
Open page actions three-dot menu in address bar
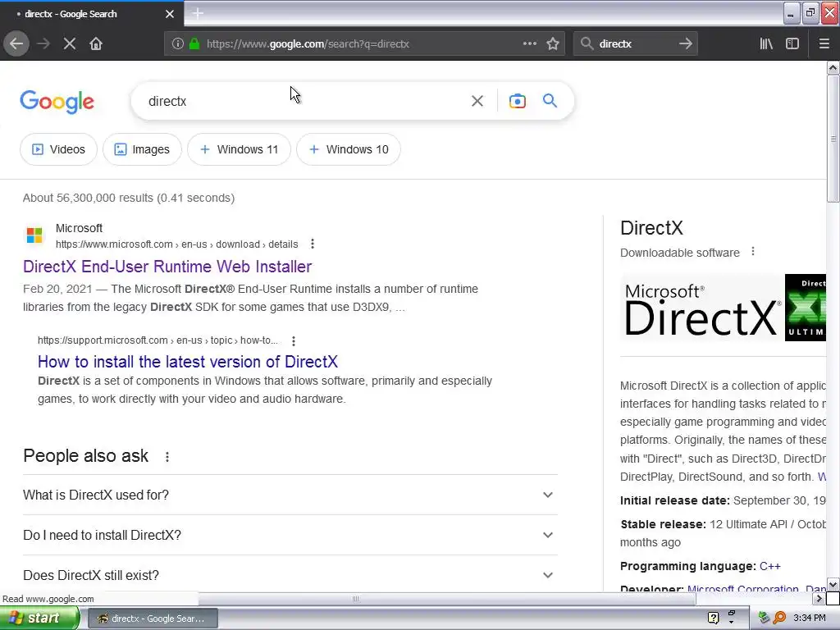pos(529,43)
